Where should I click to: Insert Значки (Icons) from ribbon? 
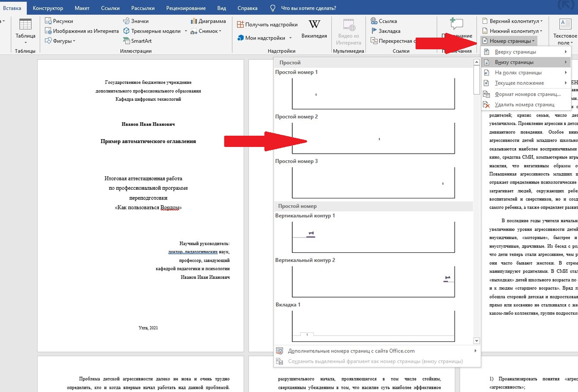(x=136, y=21)
